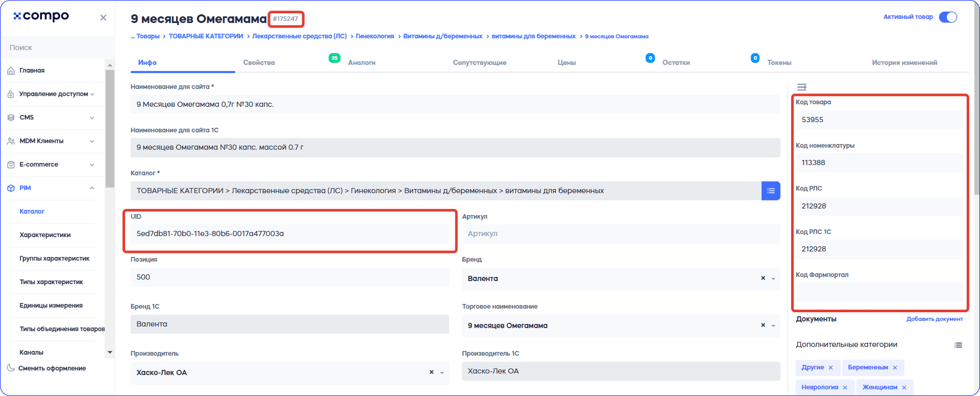This screenshot has height=396, width=980.
Task: Open the Аналоги tab
Action: click(362, 62)
